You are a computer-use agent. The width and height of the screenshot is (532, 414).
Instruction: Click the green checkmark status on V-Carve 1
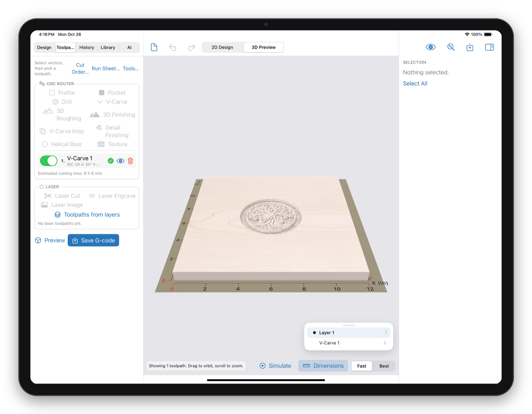(111, 161)
